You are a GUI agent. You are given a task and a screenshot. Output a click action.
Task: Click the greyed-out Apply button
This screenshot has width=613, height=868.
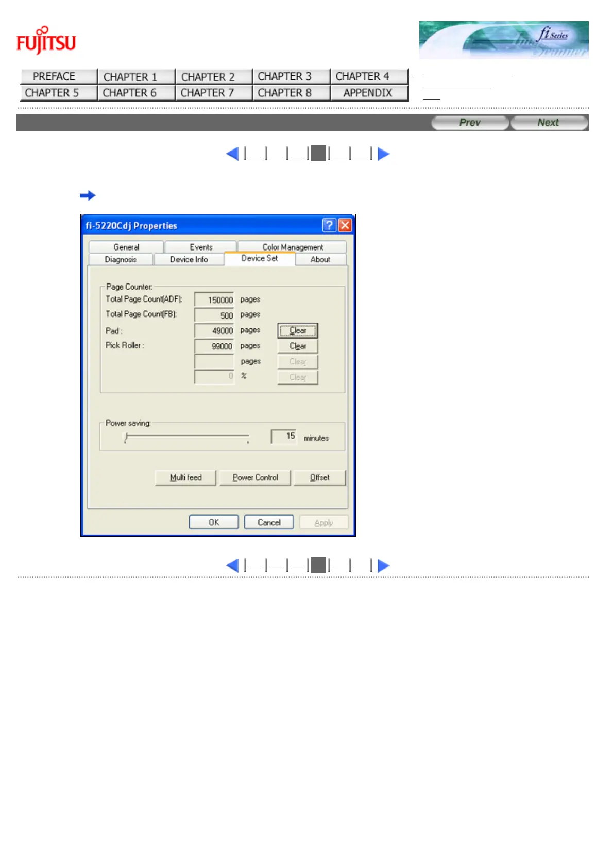tap(324, 522)
